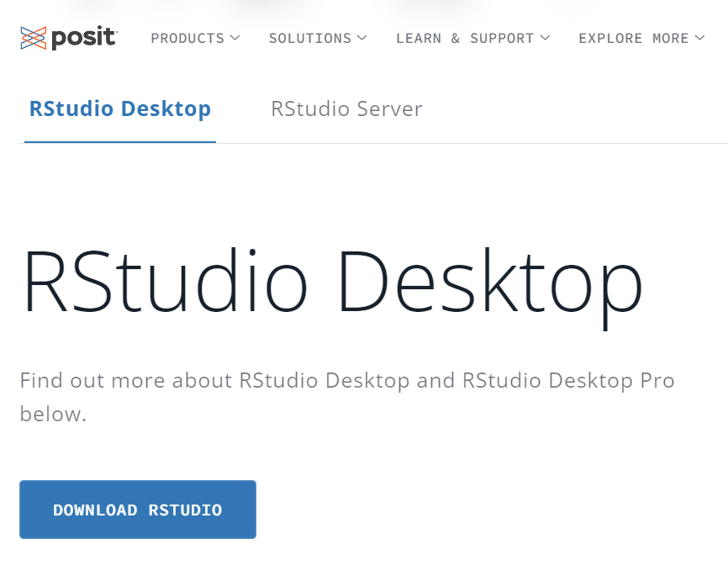This screenshot has height=576, width=728.
Task: Click the Posit wordmark next to the logo
Action: (x=82, y=37)
